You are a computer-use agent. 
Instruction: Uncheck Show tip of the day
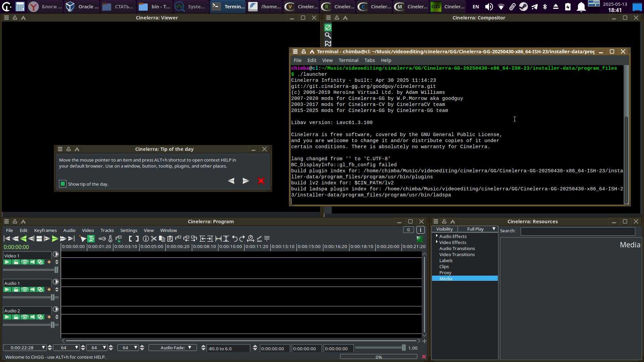click(63, 184)
